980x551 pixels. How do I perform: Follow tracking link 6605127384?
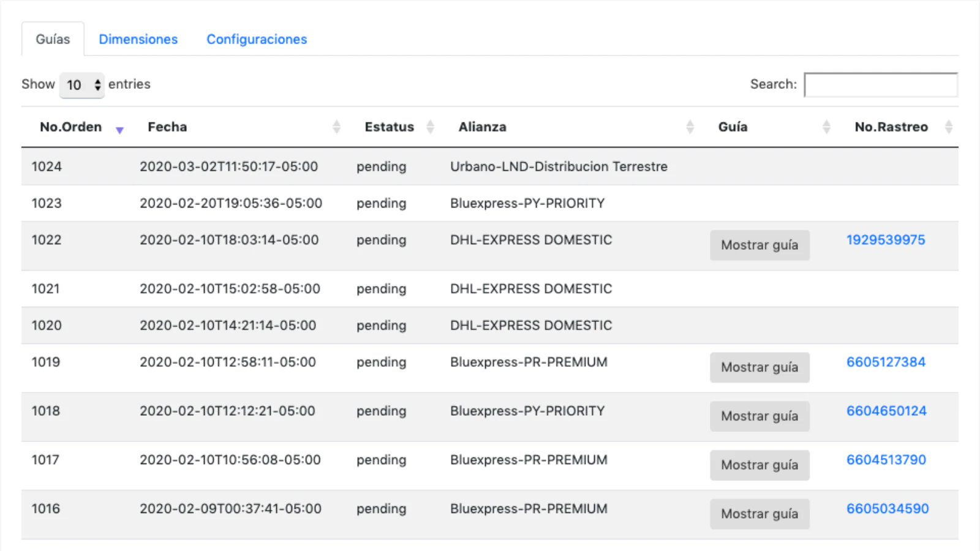(x=886, y=362)
